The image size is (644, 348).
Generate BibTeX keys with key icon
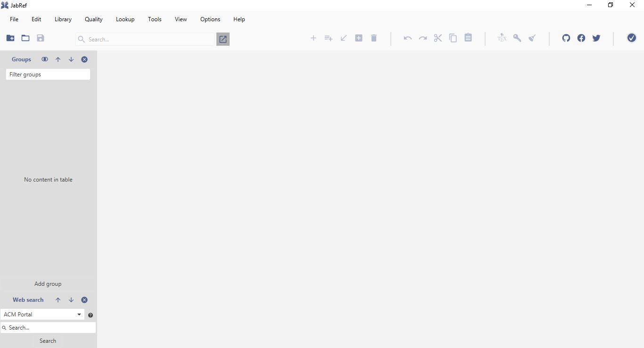coord(517,38)
